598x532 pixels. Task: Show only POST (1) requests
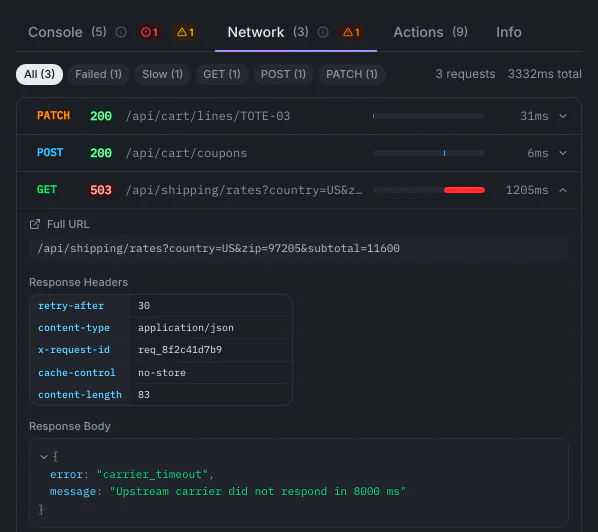tap(283, 74)
